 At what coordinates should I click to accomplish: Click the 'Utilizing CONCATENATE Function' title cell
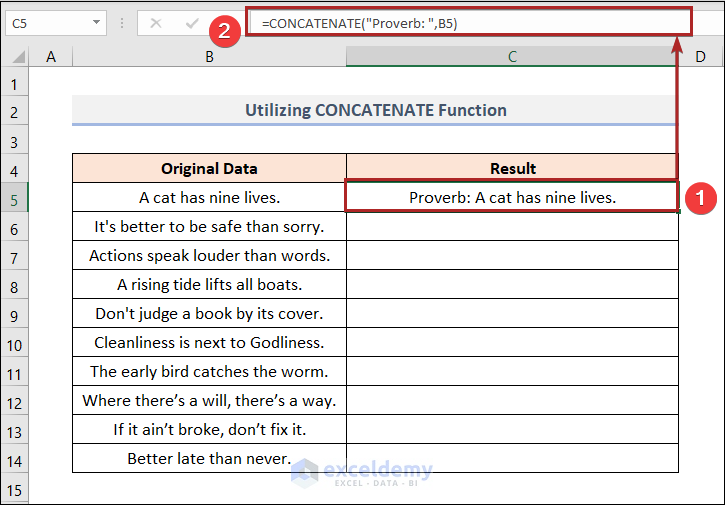(x=375, y=110)
